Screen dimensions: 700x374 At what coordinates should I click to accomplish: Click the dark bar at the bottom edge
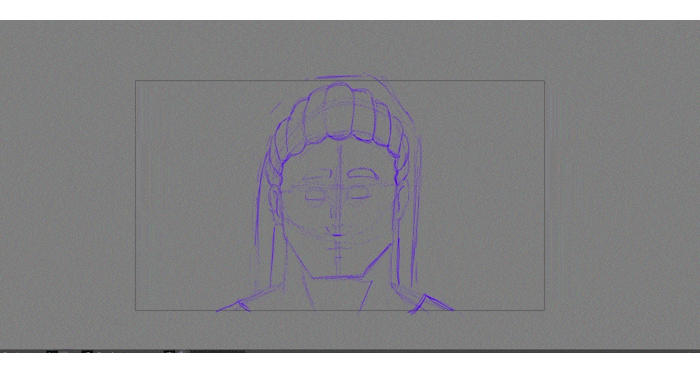350,351
